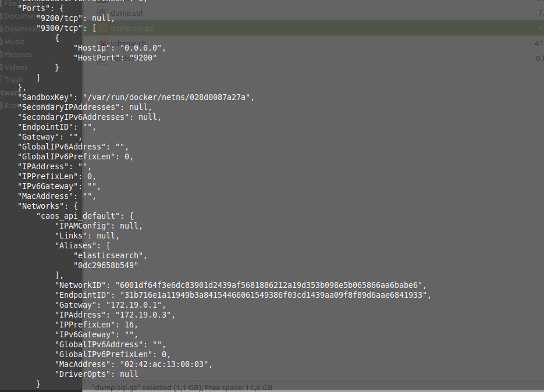Image resolution: width=544 pixels, height=392 pixels.
Task: Click the "Networks": { line
Action: (x=48, y=206)
